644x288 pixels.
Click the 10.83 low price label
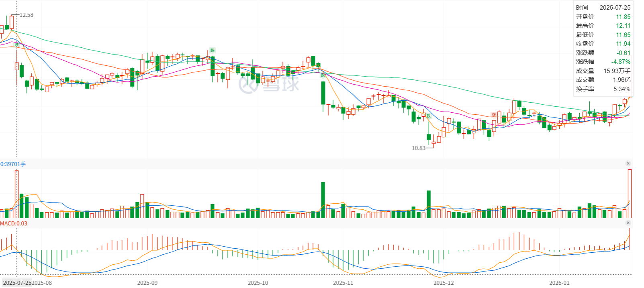click(418, 148)
